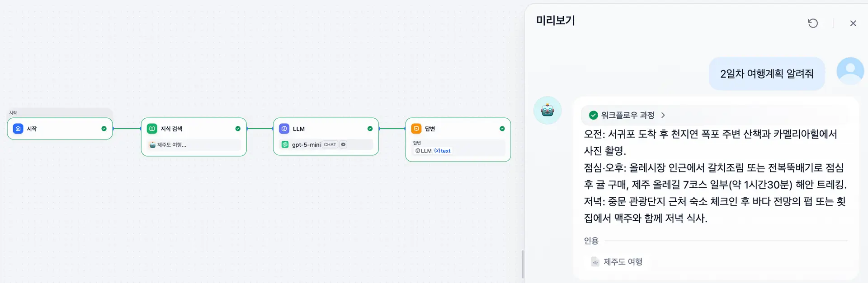Toggle the vision eye icon beside CHAT
Screen dimensions: 868x283
tap(344, 144)
